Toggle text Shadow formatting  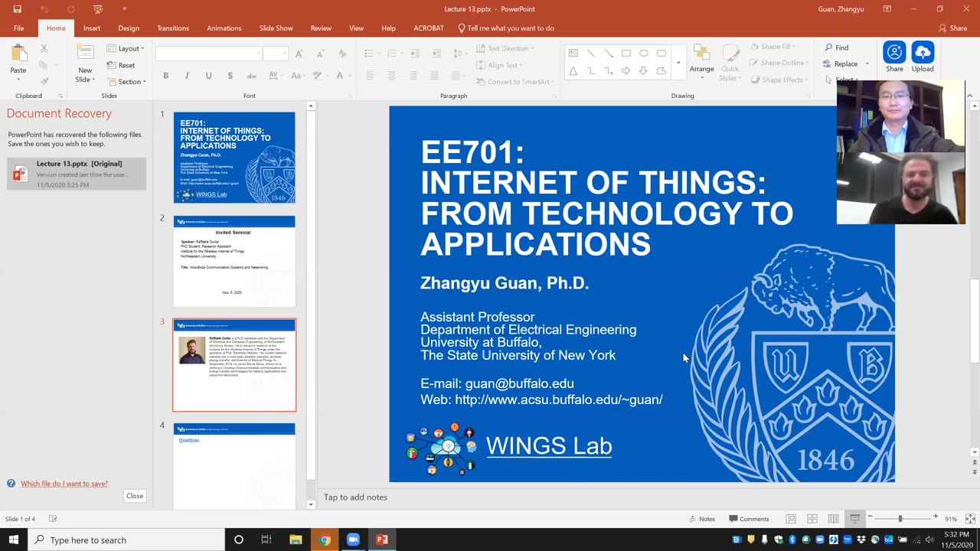pyautogui.click(x=230, y=76)
